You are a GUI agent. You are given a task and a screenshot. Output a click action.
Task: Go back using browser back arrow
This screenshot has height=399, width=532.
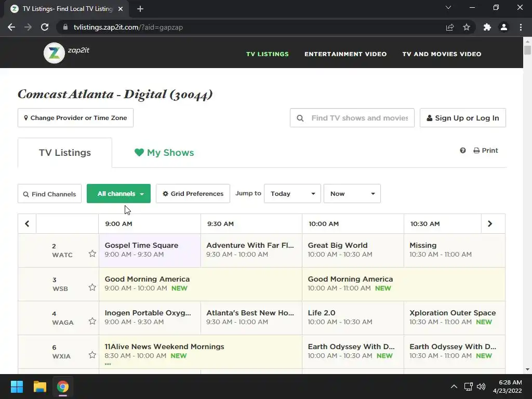click(11, 27)
